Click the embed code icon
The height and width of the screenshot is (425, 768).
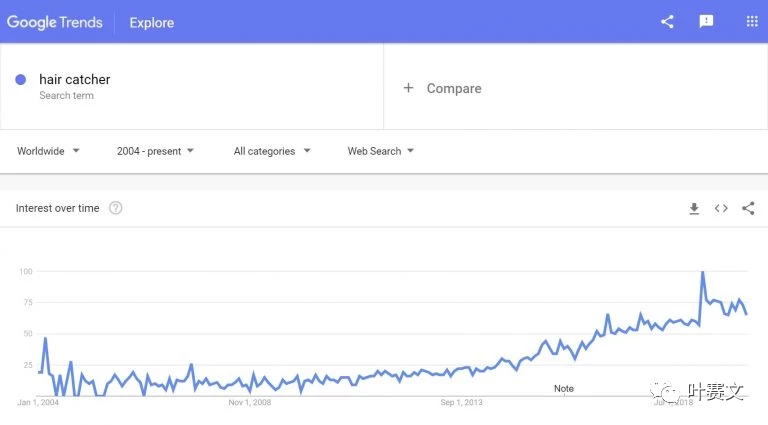click(x=721, y=209)
